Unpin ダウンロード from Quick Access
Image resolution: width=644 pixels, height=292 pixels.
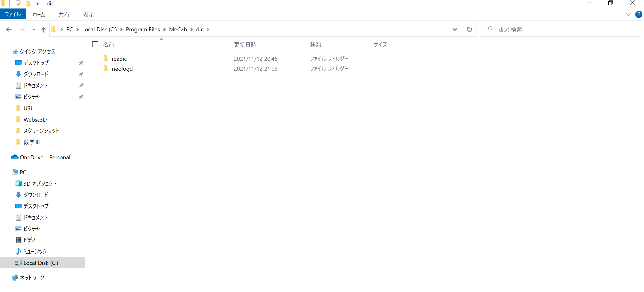81,74
